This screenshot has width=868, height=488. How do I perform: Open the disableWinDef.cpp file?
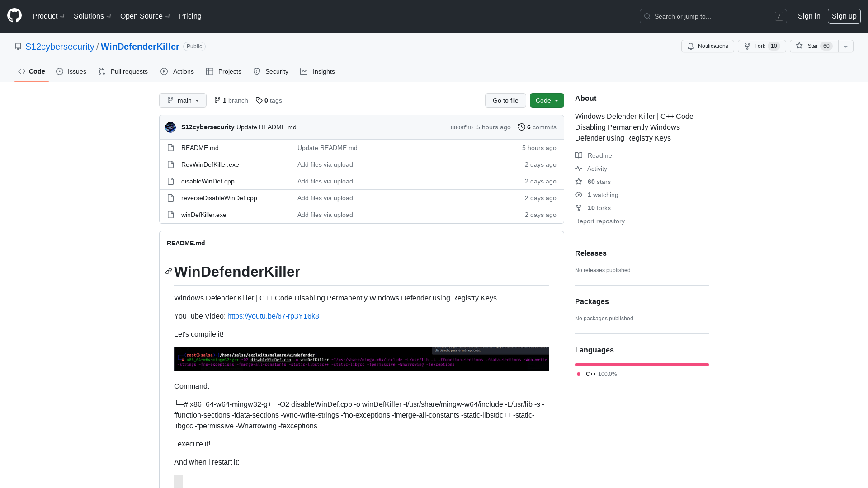tap(208, 181)
